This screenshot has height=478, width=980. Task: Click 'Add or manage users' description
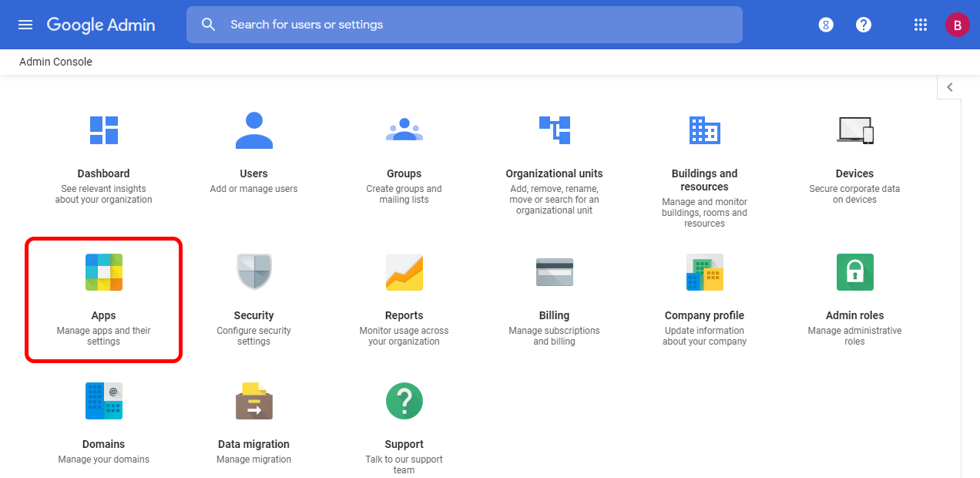254,189
